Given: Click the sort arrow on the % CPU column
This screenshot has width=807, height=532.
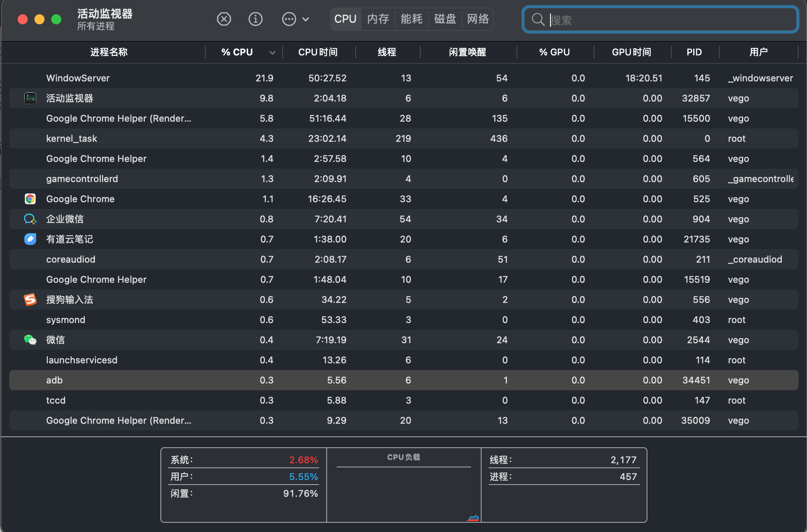Looking at the screenshot, I should 272,52.
